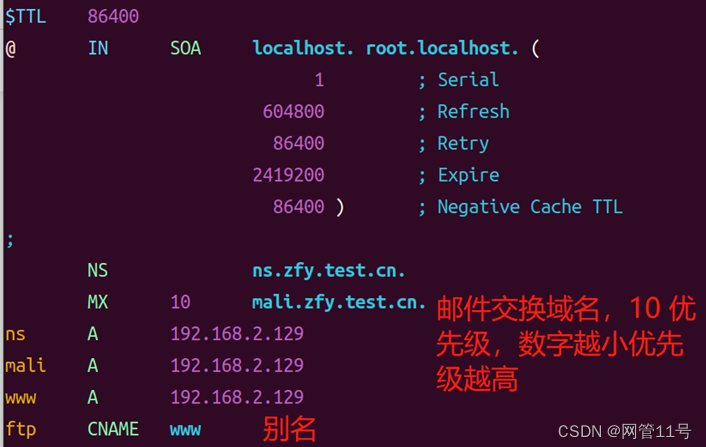Viewport: 706px width, 447px height.
Task: Click the Negative Cache TTL comment
Action: point(530,207)
